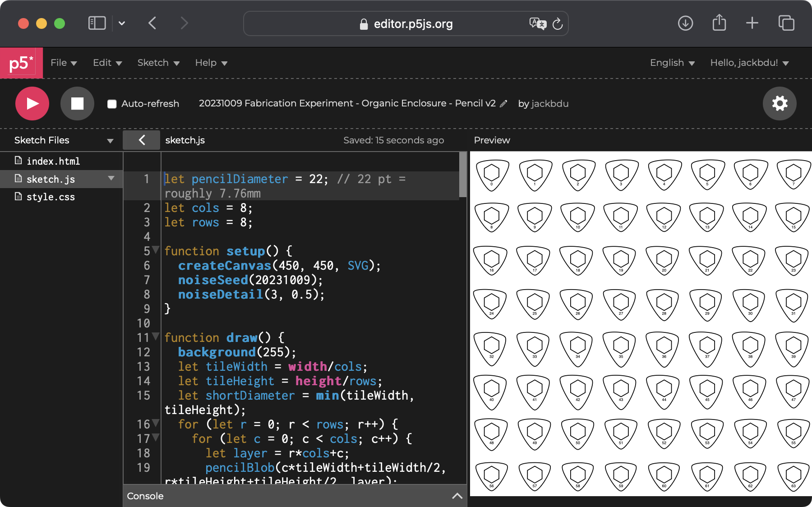Toggle code fold on the setup function

(156, 249)
